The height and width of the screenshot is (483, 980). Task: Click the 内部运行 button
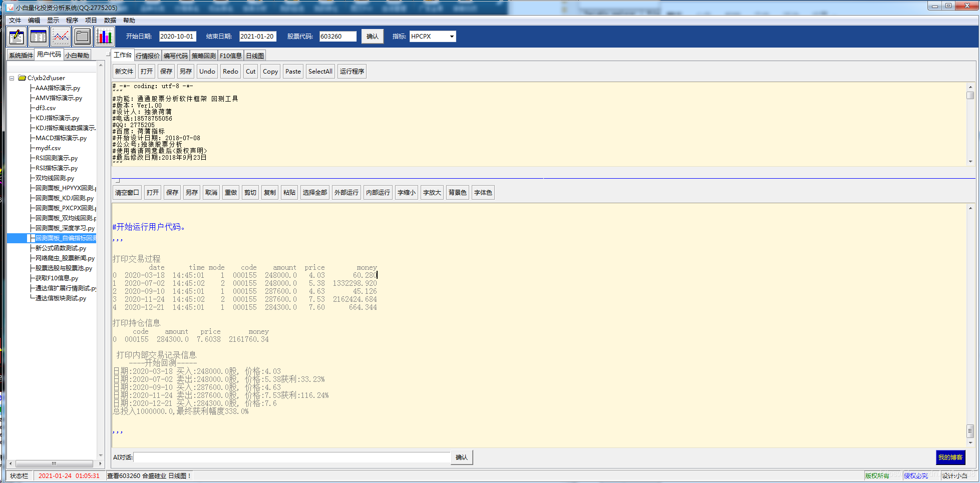[x=378, y=193]
